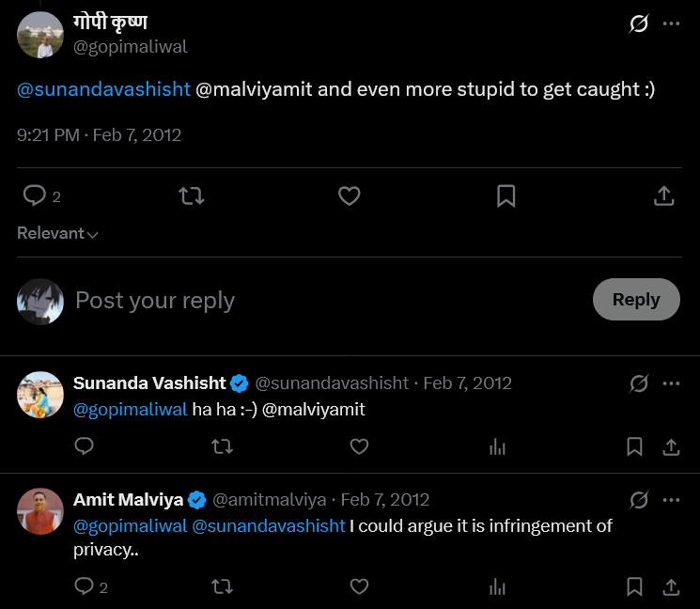Open @sunandavashisht mention link in main tweet

coord(103,89)
